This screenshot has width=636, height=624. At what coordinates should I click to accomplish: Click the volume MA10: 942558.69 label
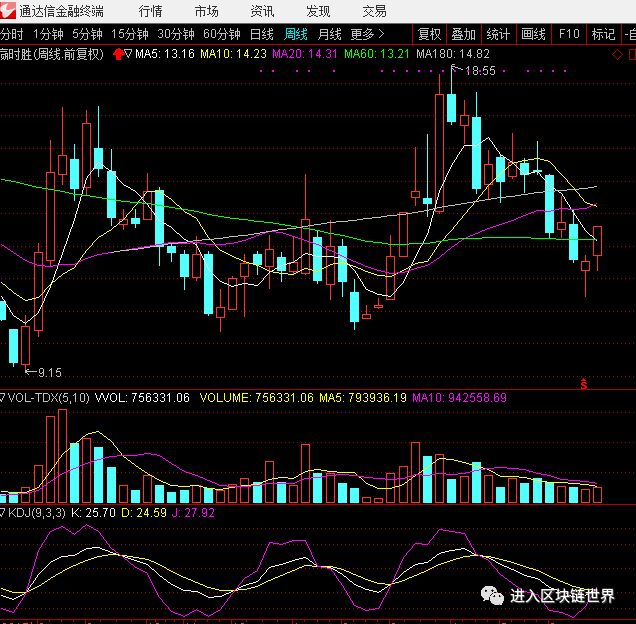click(459, 398)
